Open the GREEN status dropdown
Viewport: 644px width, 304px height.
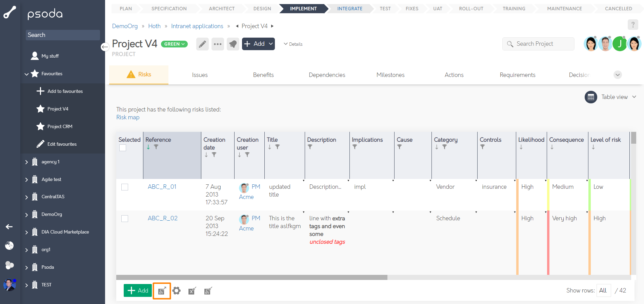174,44
